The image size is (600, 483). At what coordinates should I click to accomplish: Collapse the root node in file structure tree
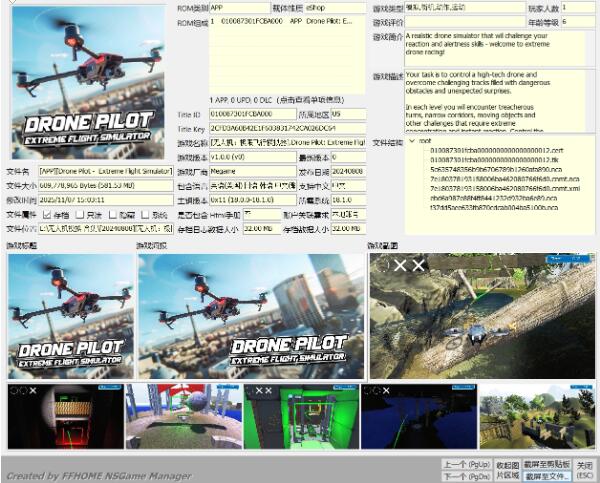[x=412, y=141]
